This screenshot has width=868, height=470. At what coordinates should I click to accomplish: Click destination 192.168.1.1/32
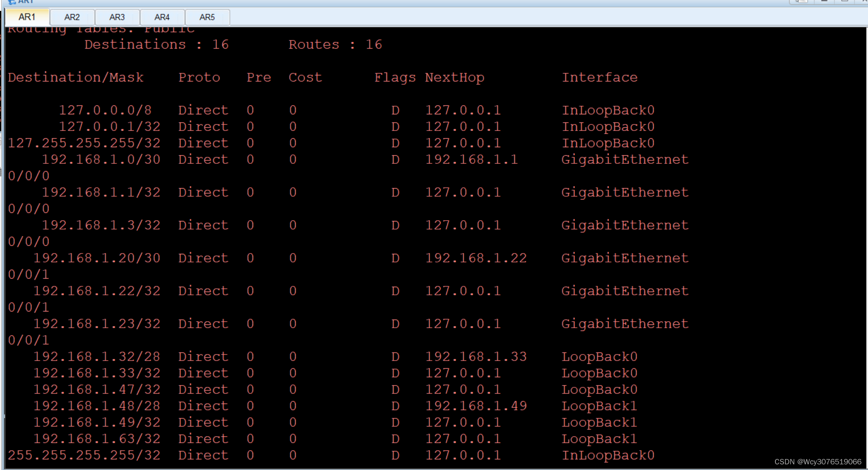pos(101,193)
